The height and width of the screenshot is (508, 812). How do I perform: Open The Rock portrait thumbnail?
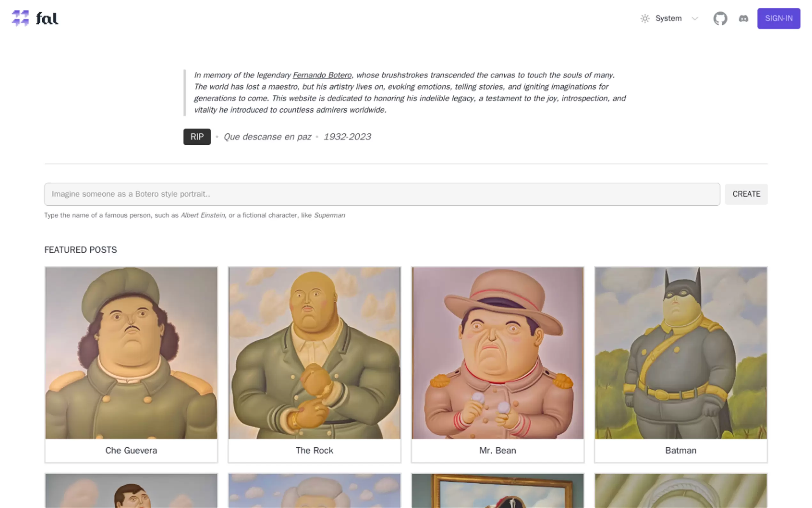tap(314, 353)
